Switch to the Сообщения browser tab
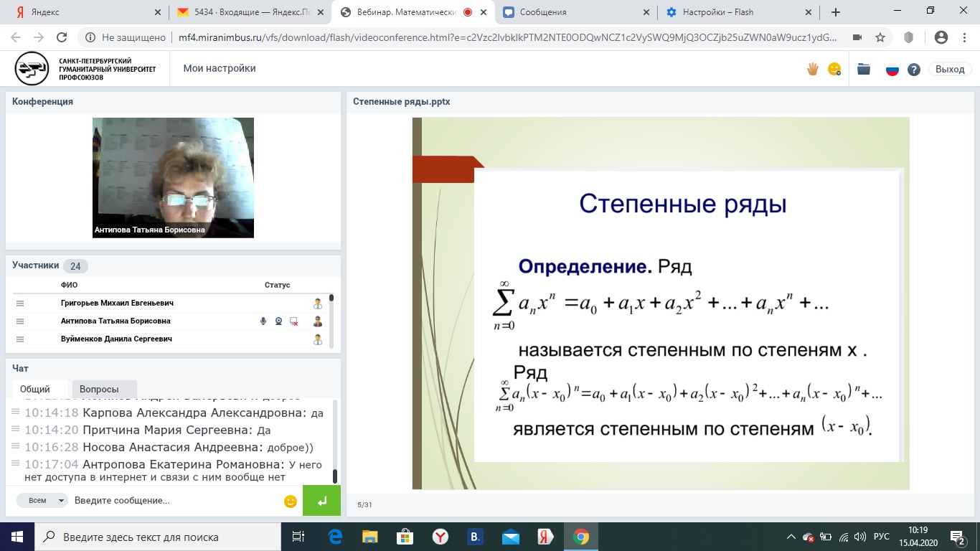This screenshot has width=980, height=551. [578, 12]
